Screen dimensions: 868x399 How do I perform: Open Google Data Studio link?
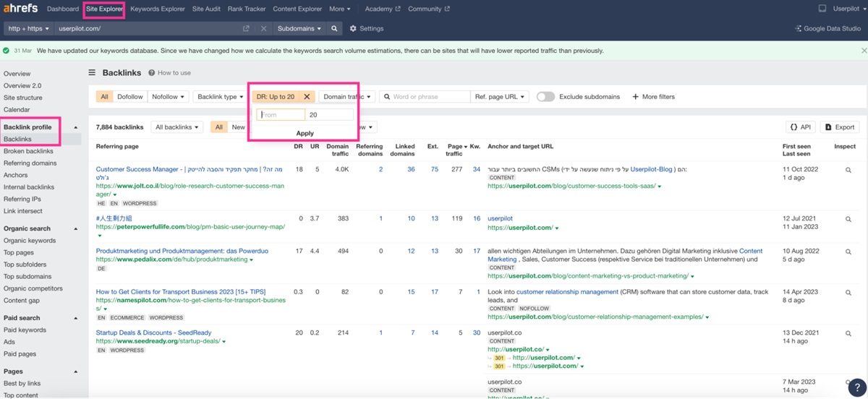pyautogui.click(x=827, y=29)
